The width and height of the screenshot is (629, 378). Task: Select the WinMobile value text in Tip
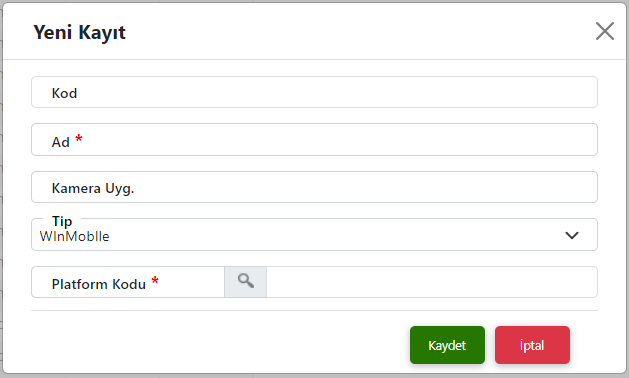[74, 236]
